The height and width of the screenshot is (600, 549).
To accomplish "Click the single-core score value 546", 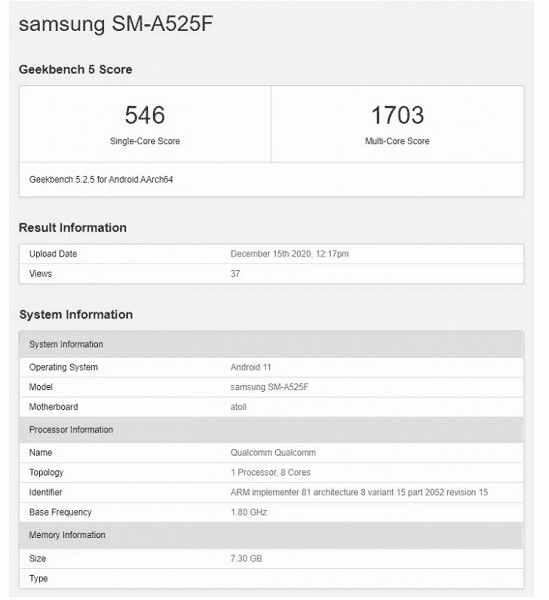I will coord(145,115).
